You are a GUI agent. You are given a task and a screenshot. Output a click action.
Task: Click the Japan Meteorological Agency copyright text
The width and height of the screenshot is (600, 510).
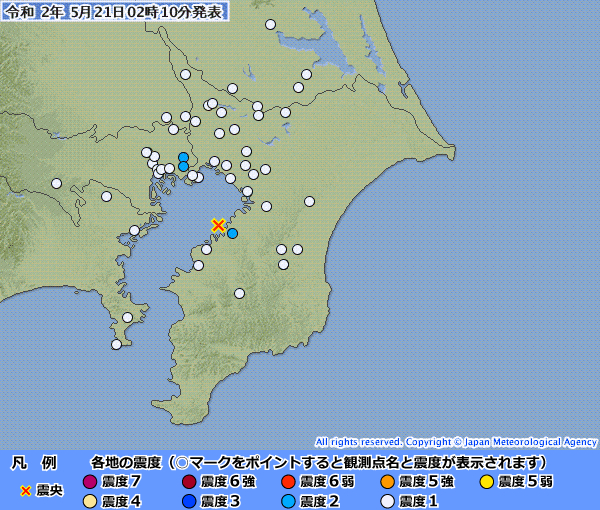pyautogui.click(x=456, y=441)
